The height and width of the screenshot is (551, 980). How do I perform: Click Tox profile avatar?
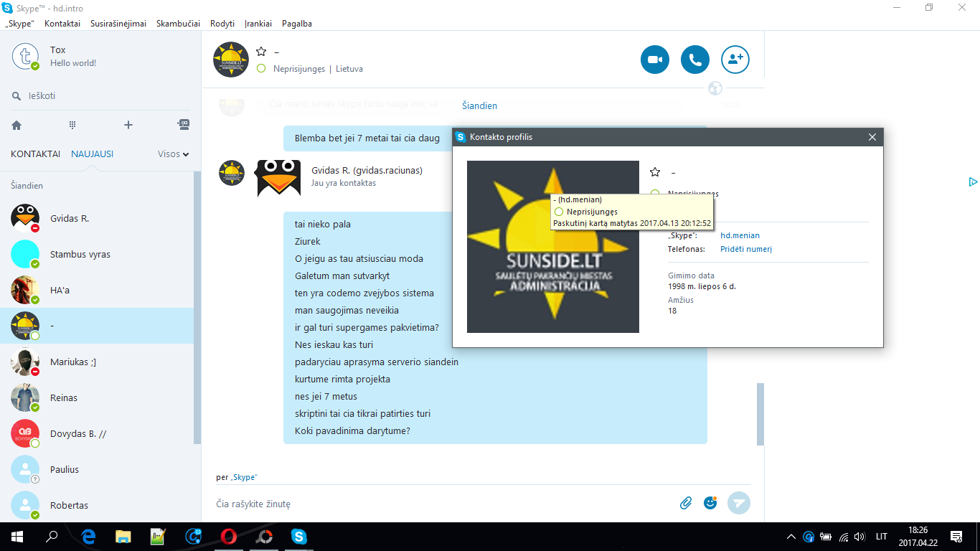coord(26,57)
